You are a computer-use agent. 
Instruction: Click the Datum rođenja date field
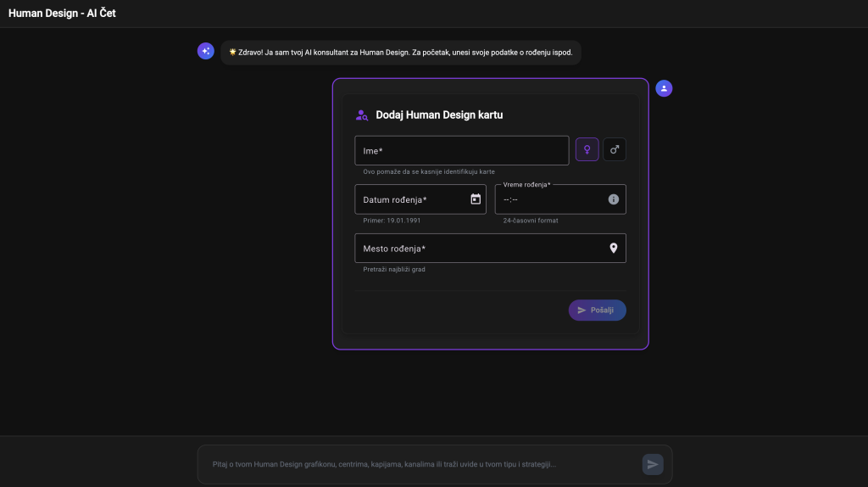(411, 199)
